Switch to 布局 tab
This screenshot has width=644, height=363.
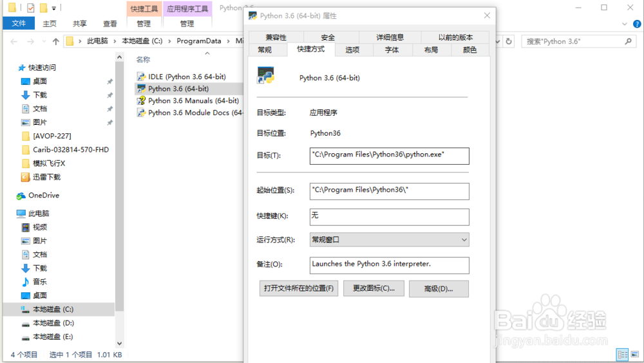431,50
